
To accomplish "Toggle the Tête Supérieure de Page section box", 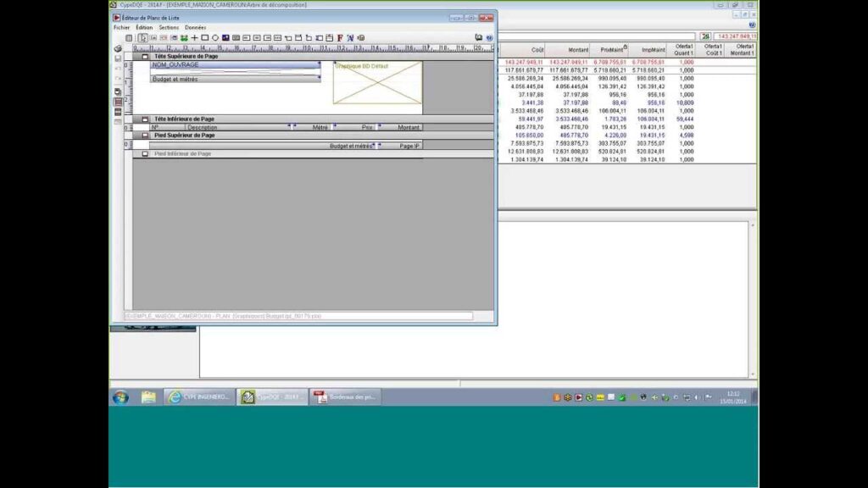I will 145,56.
